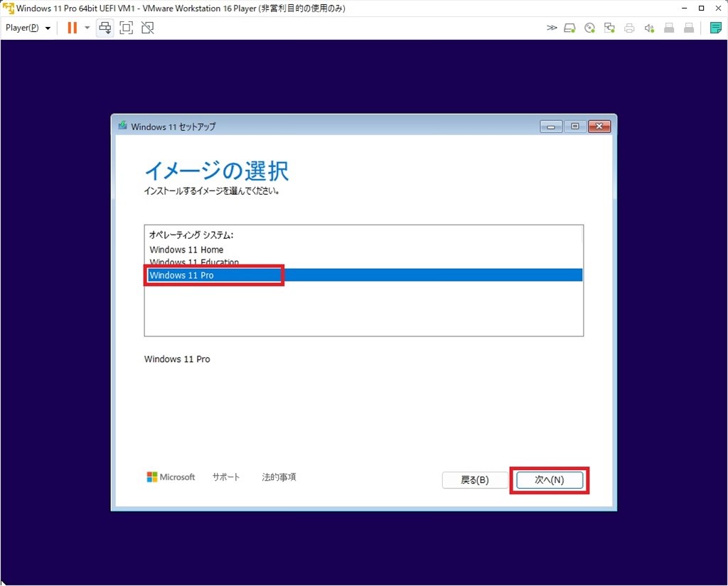Viewport: 728px width, 586px height.
Task: Click the first USB device icon
Action: click(669, 28)
